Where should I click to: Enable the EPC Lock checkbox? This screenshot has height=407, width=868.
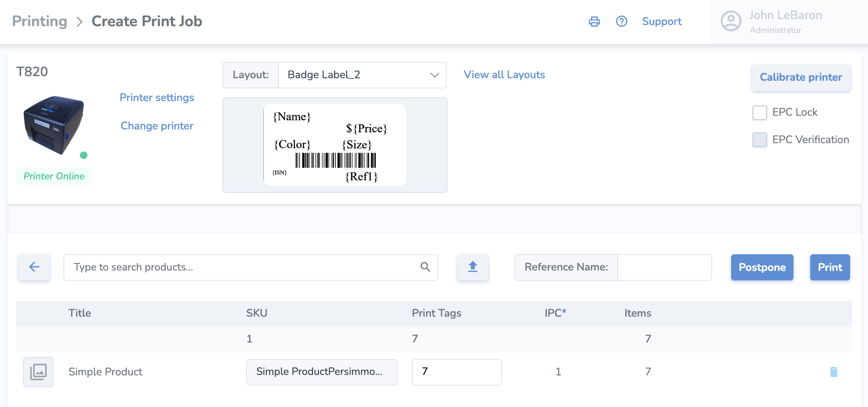point(759,112)
